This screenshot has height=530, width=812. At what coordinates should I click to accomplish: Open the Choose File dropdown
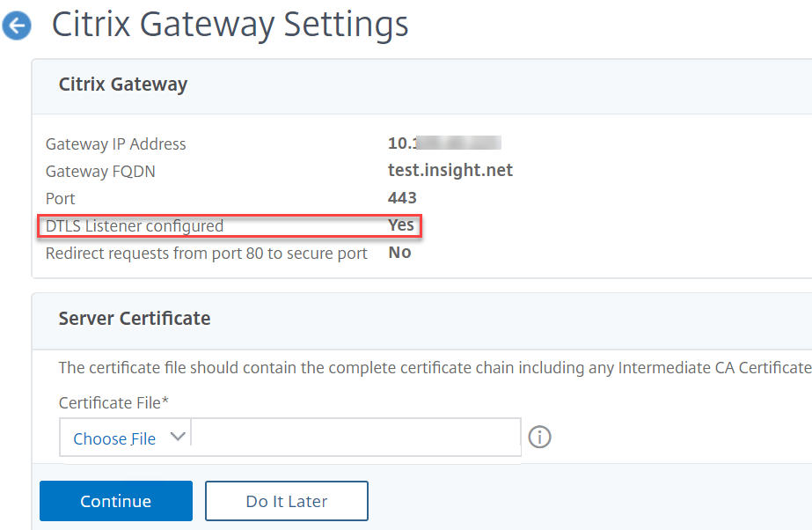click(114, 438)
